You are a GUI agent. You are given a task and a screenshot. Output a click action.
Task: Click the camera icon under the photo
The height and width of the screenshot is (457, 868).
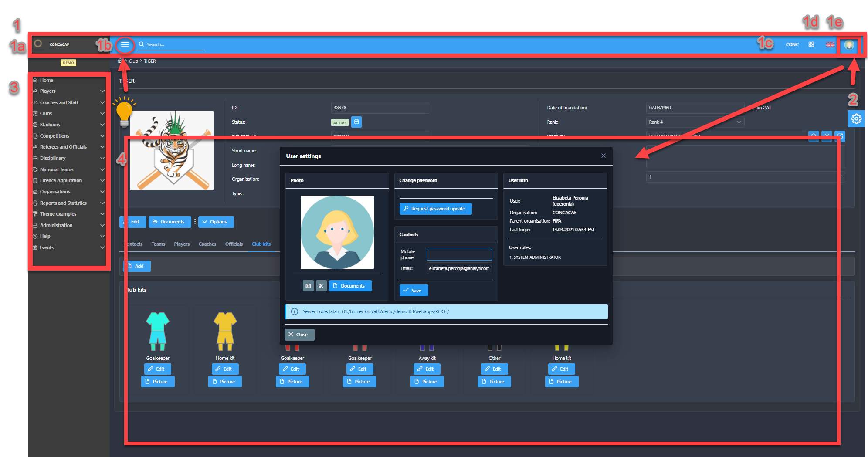(308, 286)
